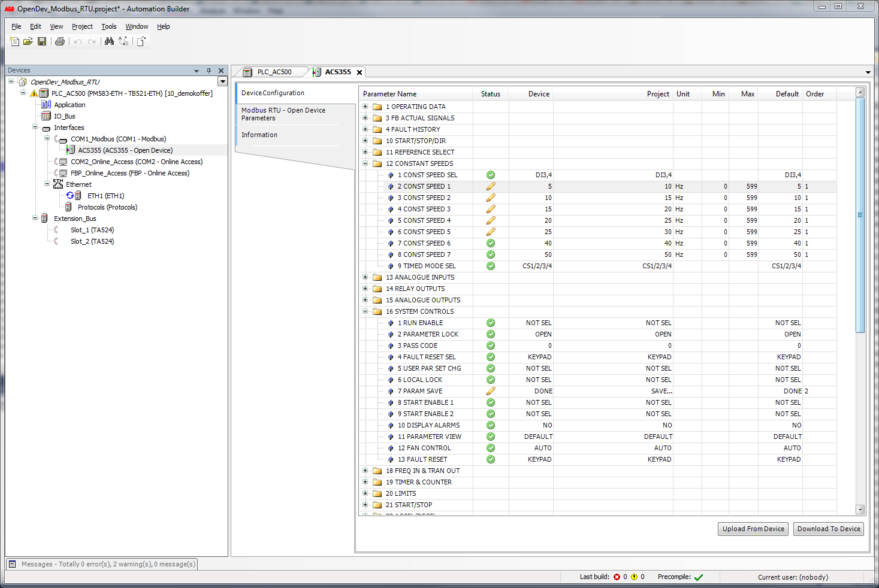Open the Project menu
This screenshot has height=588, width=879.
click(82, 26)
